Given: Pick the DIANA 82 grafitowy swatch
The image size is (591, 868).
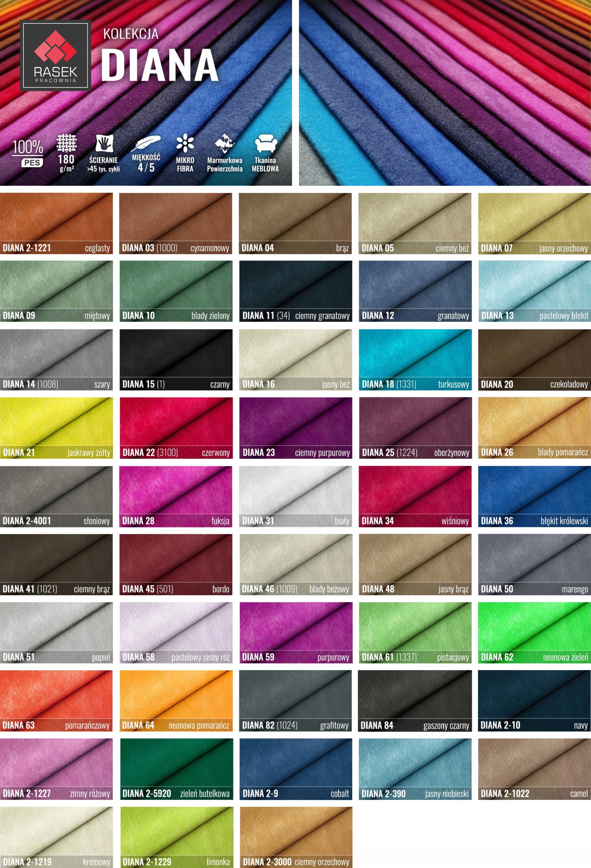Looking at the screenshot, I should point(296,701).
